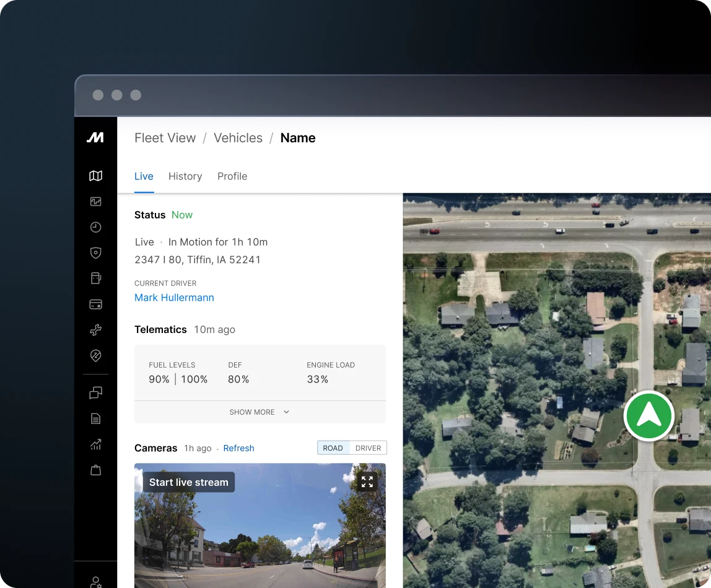
Task: Click the shield Safety icon
Action: 95,253
